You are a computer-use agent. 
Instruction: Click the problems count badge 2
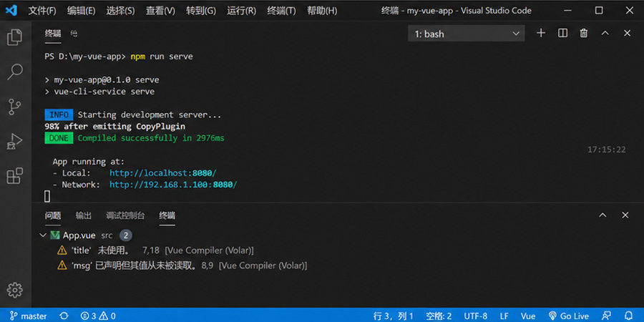click(x=126, y=235)
